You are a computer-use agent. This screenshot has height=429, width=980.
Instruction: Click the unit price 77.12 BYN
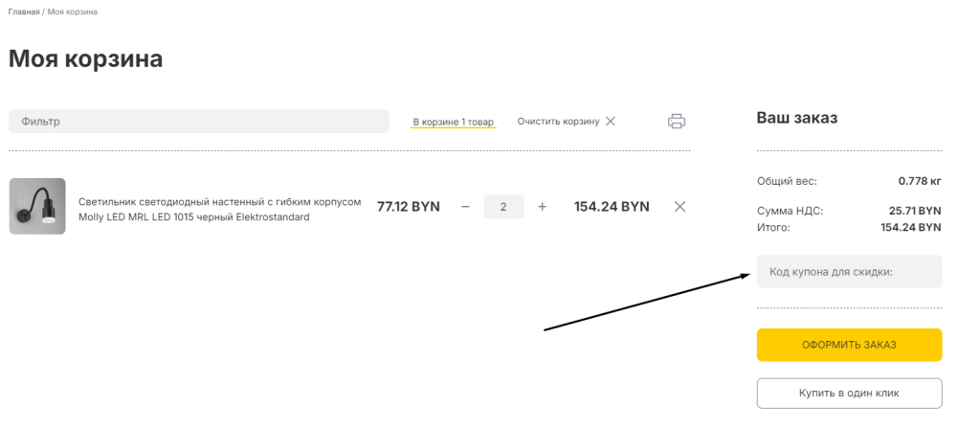click(409, 207)
